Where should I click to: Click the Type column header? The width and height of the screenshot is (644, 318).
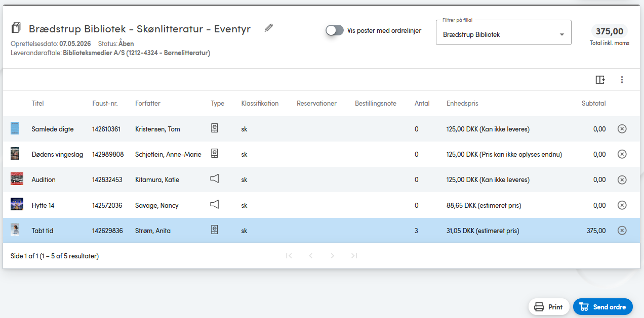click(218, 103)
